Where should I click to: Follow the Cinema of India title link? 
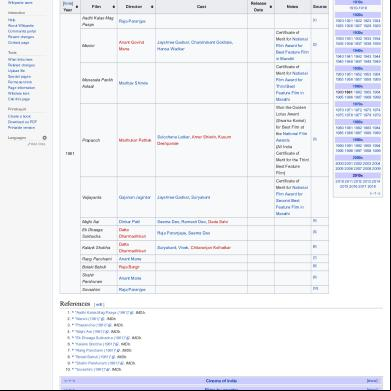221,381
